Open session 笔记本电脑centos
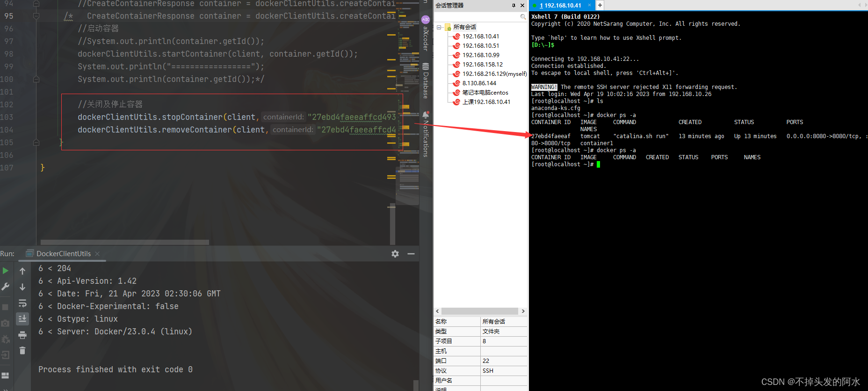Image resolution: width=868 pixels, height=391 pixels. [x=485, y=93]
